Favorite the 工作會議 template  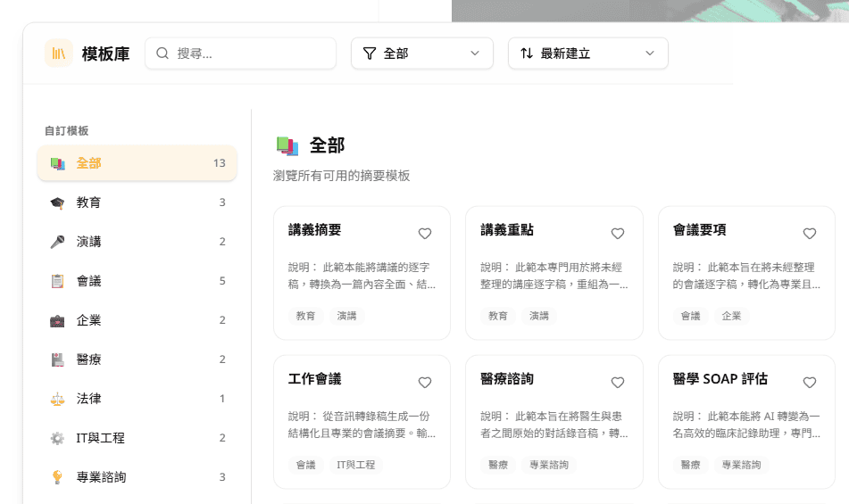pos(425,383)
